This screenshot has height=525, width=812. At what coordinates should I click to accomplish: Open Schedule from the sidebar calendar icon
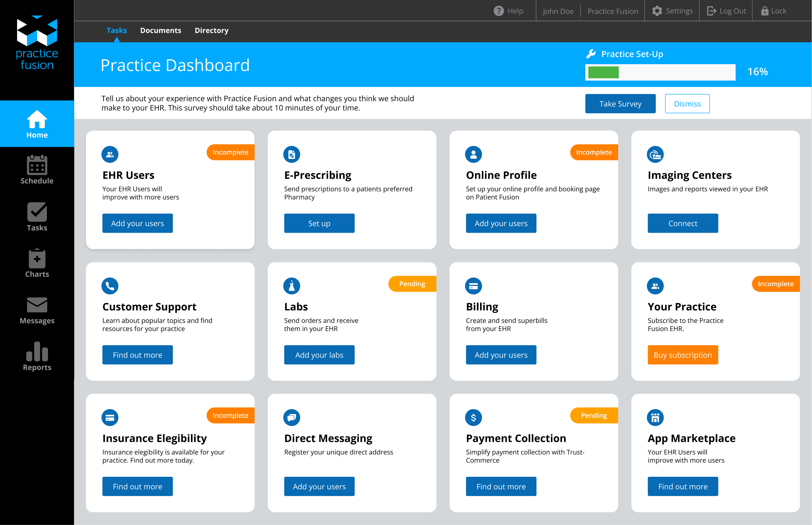pyautogui.click(x=37, y=165)
